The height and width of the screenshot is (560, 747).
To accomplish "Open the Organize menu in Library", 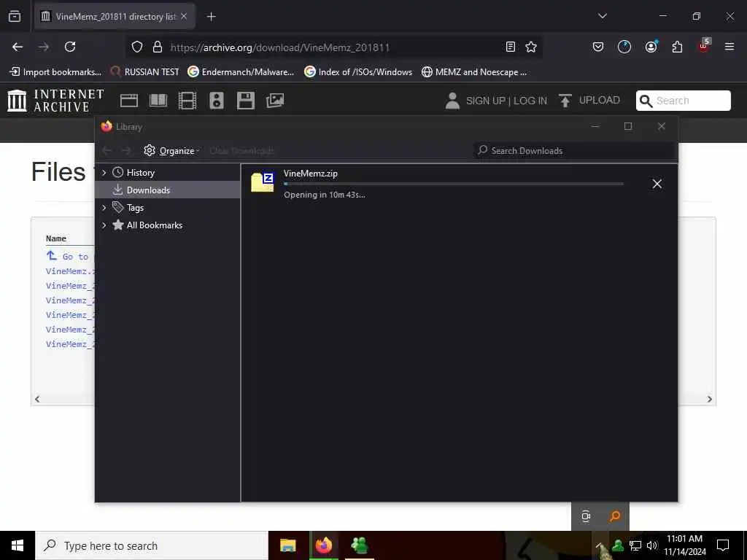I will click(171, 150).
